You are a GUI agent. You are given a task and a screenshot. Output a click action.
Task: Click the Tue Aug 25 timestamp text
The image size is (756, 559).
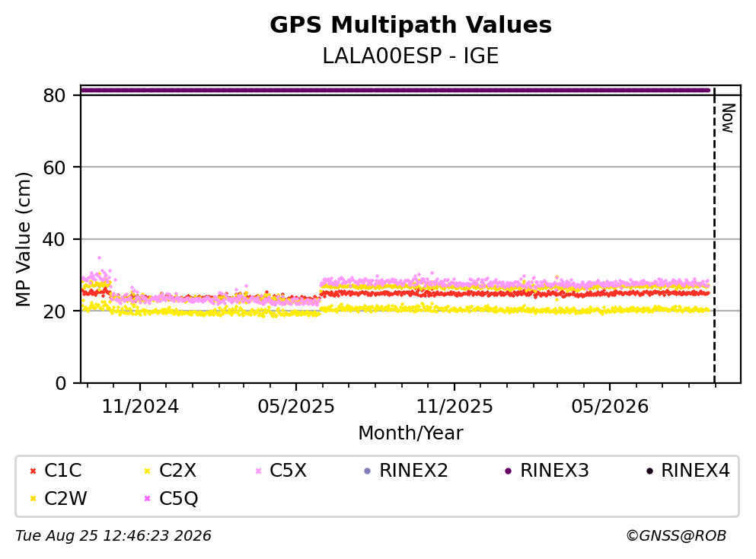[113, 536]
